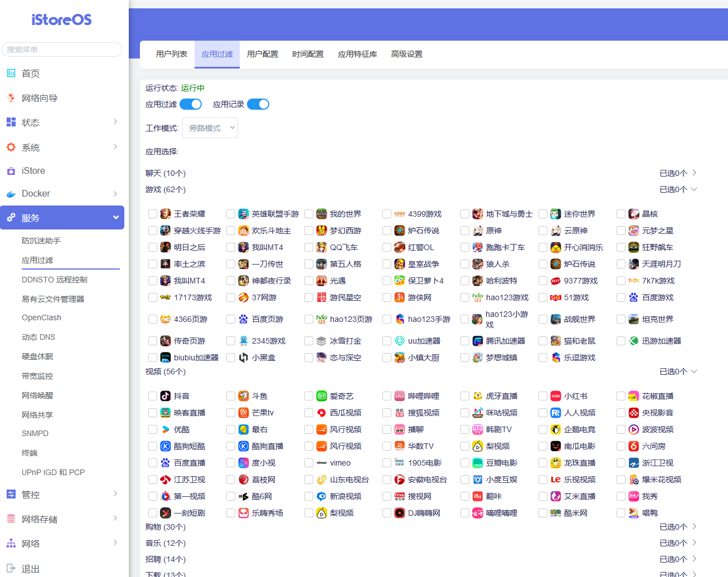Open OpenClash in sidebar

pos(41,317)
